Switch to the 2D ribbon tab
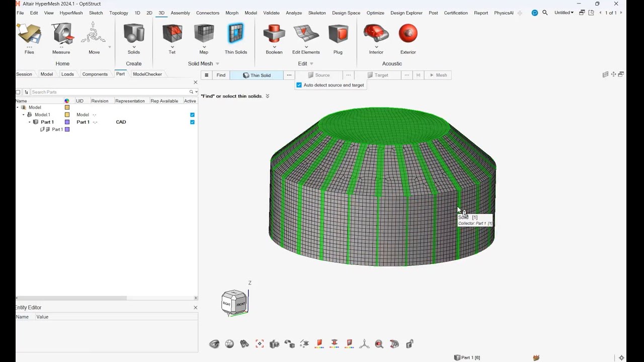Viewport: 644px width, 362px height. [x=149, y=13]
